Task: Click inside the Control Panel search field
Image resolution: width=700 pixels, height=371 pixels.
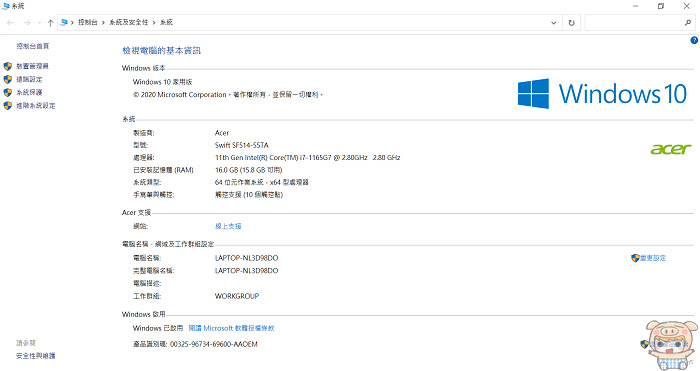Action: [634, 22]
